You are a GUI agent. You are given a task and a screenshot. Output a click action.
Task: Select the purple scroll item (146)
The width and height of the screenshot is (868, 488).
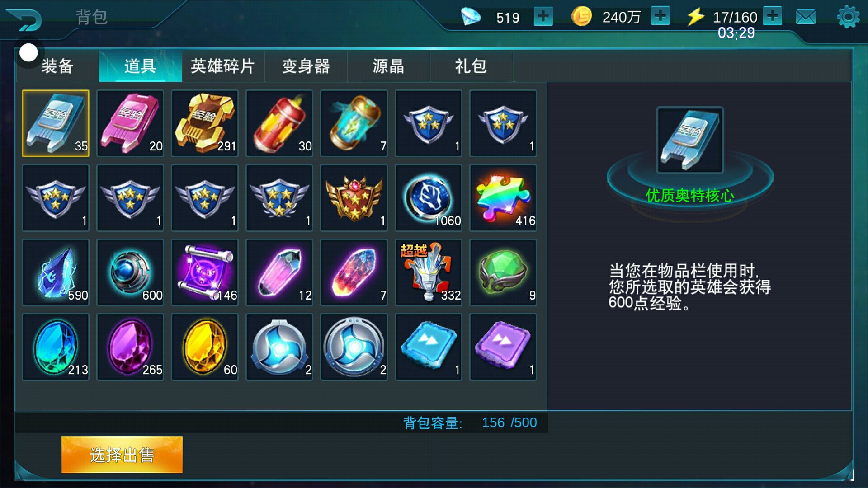205,272
